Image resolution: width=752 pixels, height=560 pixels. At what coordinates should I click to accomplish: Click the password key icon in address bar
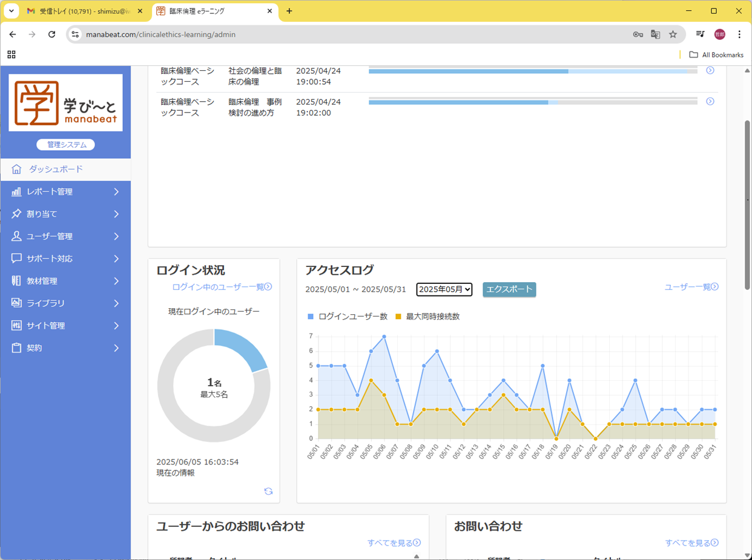pyautogui.click(x=638, y=35)
